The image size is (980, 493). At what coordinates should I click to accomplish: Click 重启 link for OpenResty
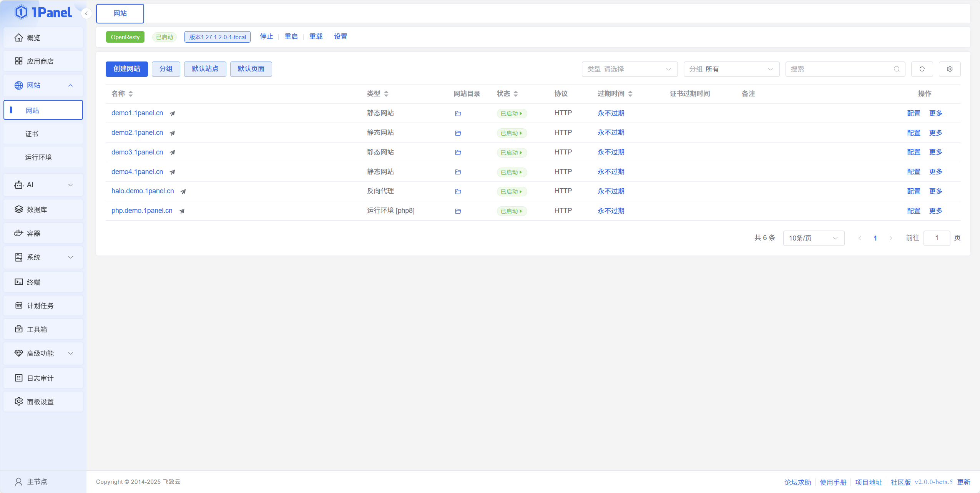(x=291, y=37)
